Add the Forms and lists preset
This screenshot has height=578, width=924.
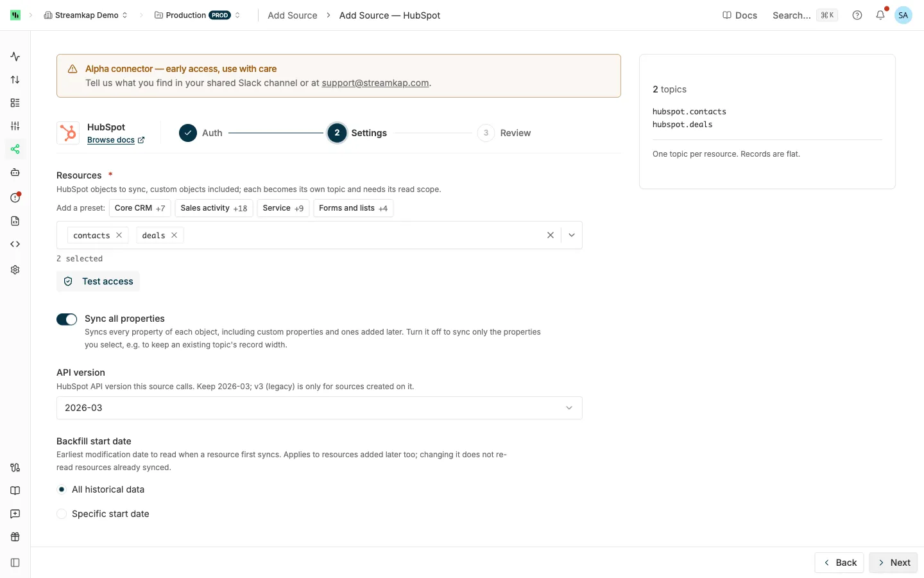[x=353, y=208]
